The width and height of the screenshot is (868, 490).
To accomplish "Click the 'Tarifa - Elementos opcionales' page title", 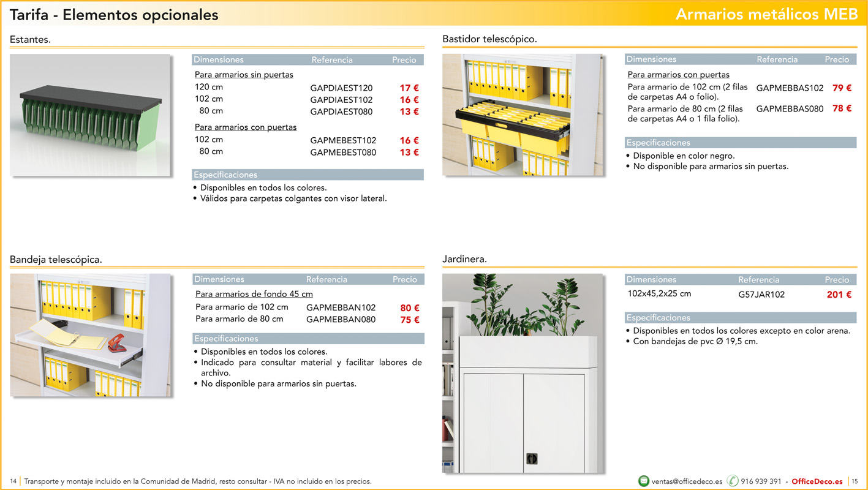I will pos(114,15).
